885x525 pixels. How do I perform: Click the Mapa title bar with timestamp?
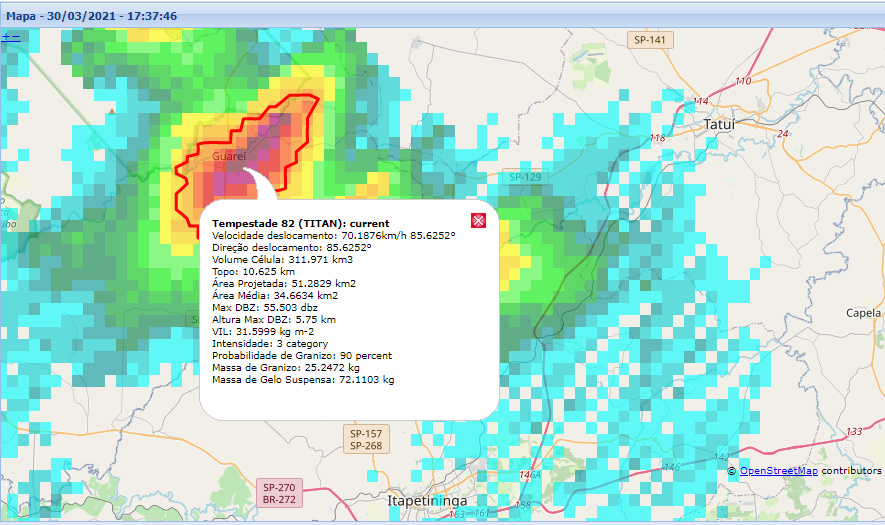[x=92, y=16]
